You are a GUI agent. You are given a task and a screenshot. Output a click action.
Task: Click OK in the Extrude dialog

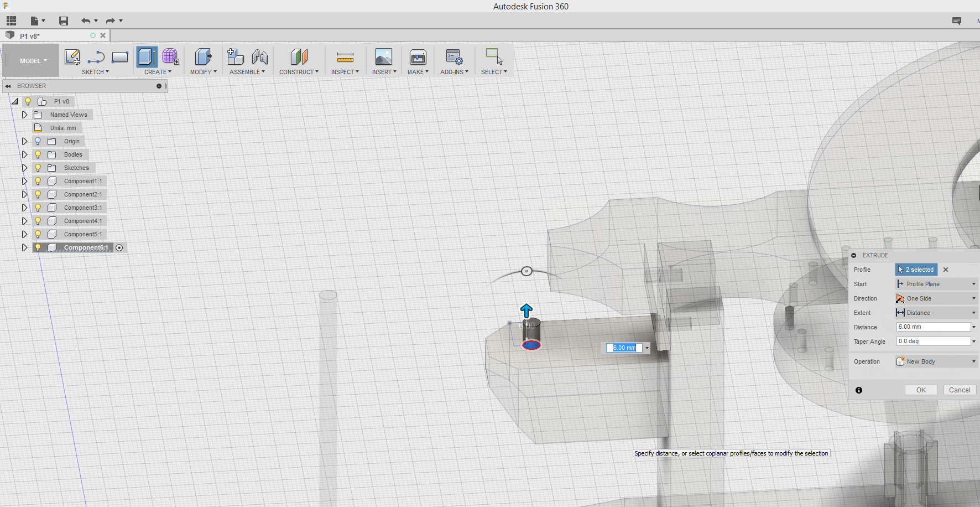coord(921,390)
